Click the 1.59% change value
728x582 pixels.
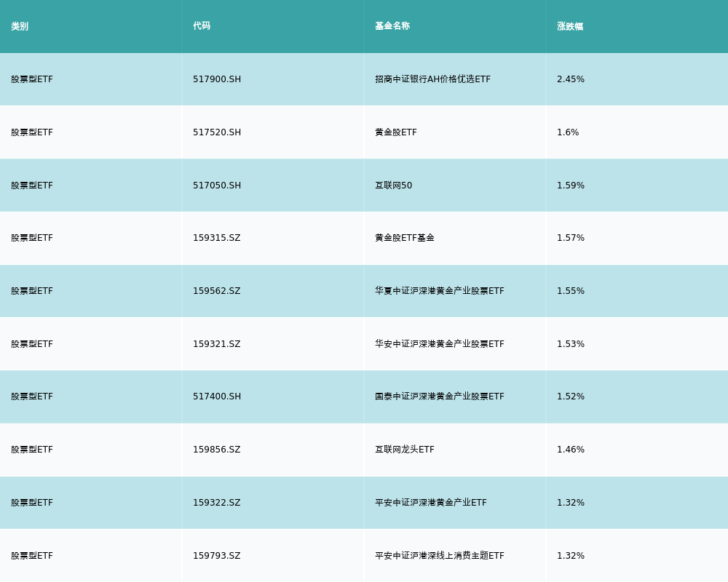(571, 186)
